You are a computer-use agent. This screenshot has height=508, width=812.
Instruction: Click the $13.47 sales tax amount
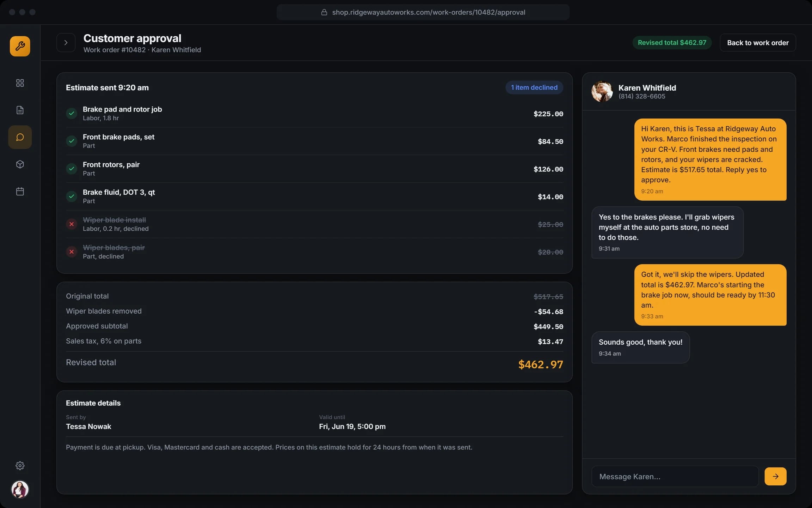[550, 342]
